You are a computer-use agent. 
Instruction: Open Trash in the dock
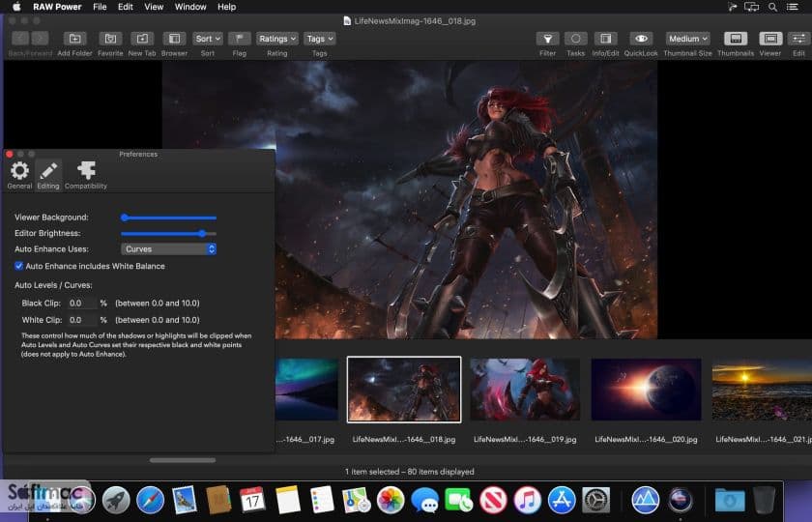[x=764, y=501]
